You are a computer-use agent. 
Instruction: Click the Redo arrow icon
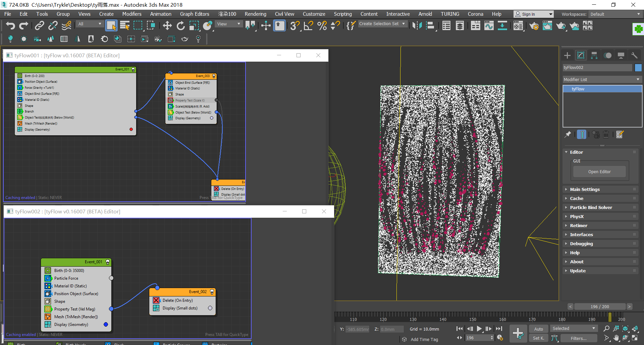23,25
